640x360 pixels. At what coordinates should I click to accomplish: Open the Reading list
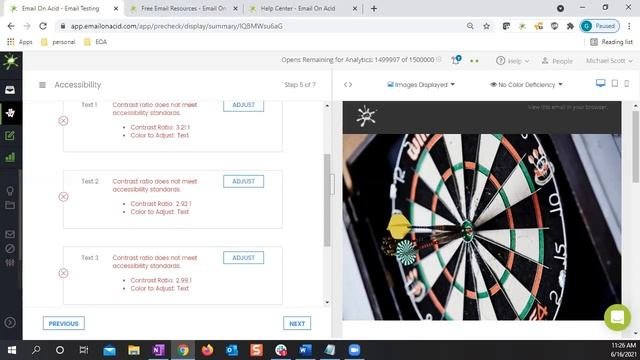611,42
